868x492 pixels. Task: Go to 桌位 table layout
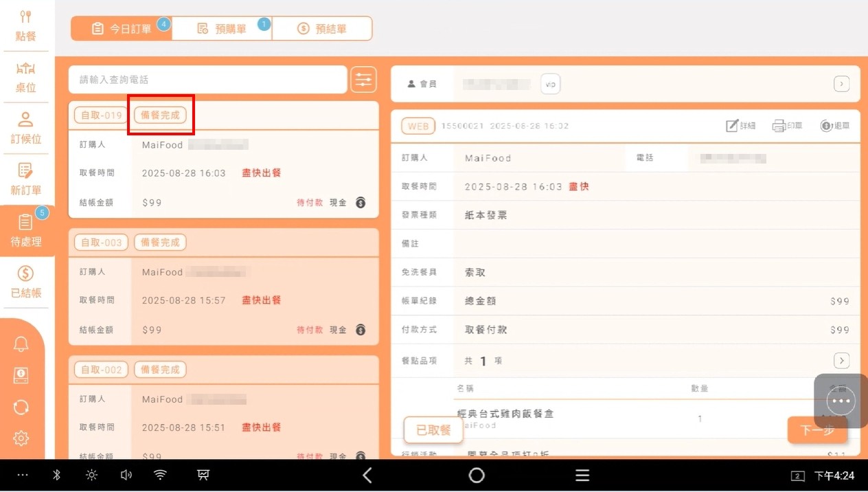25,77
